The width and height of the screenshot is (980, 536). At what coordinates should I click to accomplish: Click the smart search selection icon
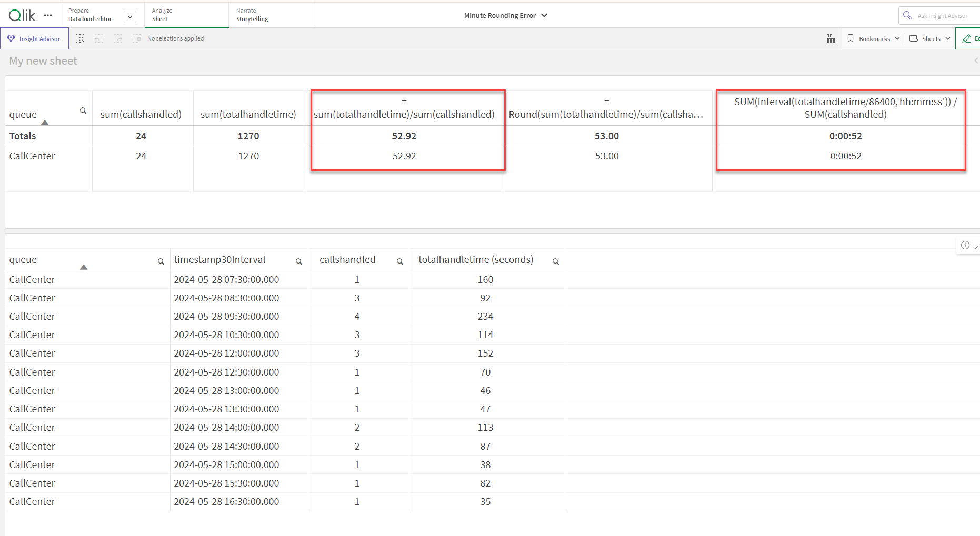80,38
